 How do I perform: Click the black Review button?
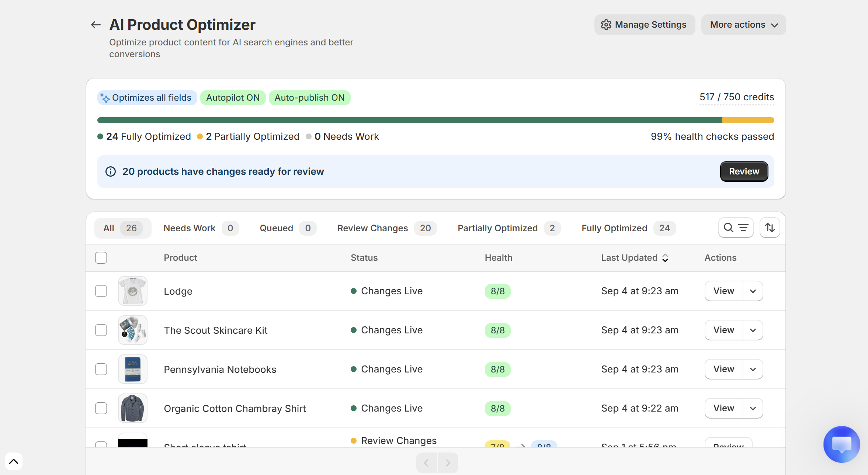tap(744, 171)
